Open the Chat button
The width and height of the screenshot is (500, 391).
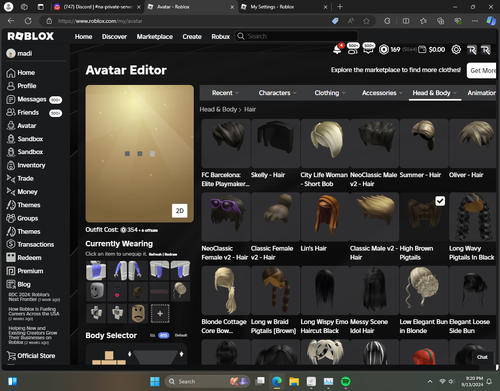(482, 357)
